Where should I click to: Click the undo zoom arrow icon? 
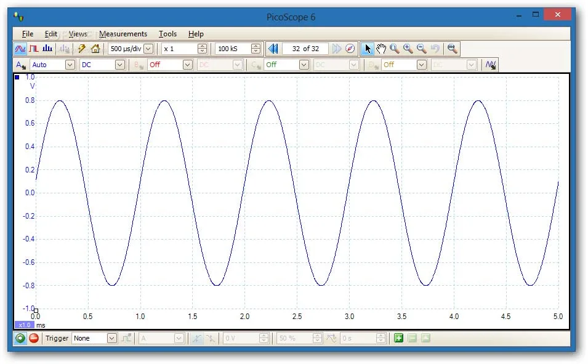(435, 49)
